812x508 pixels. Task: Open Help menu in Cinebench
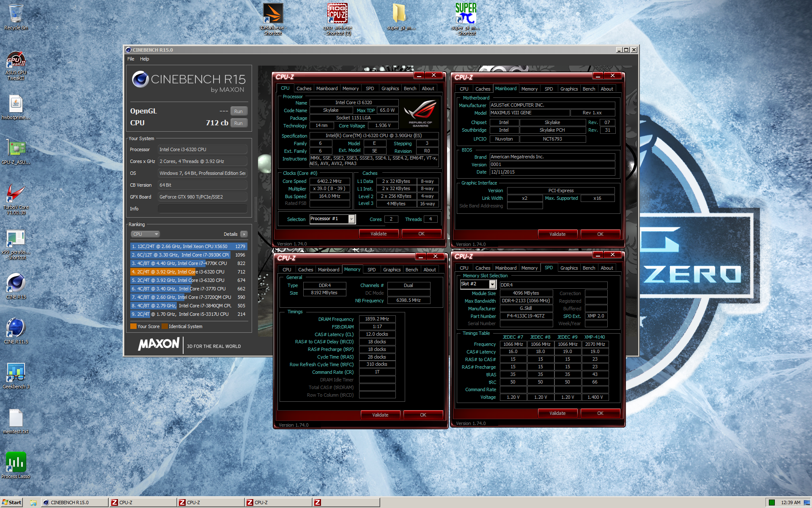145,59
